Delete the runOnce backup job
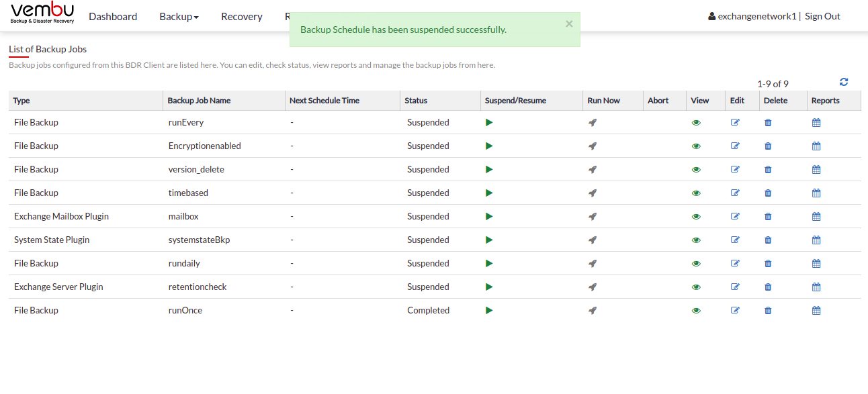This screenshot has width=868, height=394. [x=768, y=310]
